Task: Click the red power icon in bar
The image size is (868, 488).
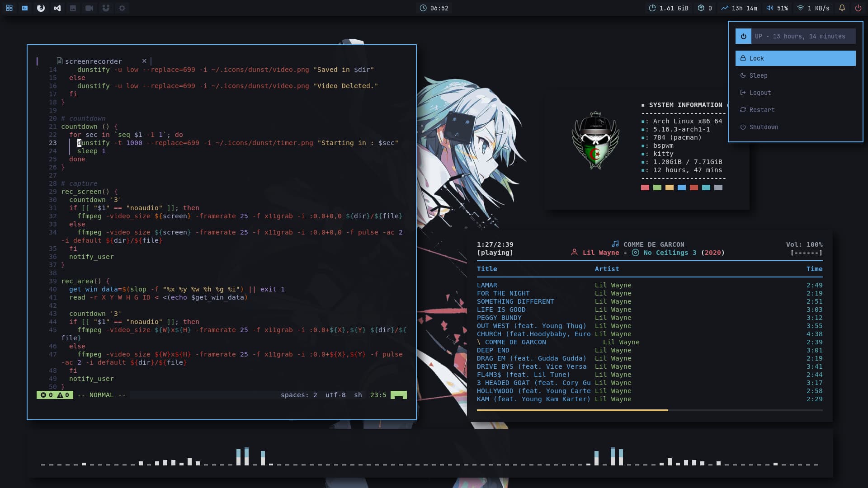Action: pos(858,8)
